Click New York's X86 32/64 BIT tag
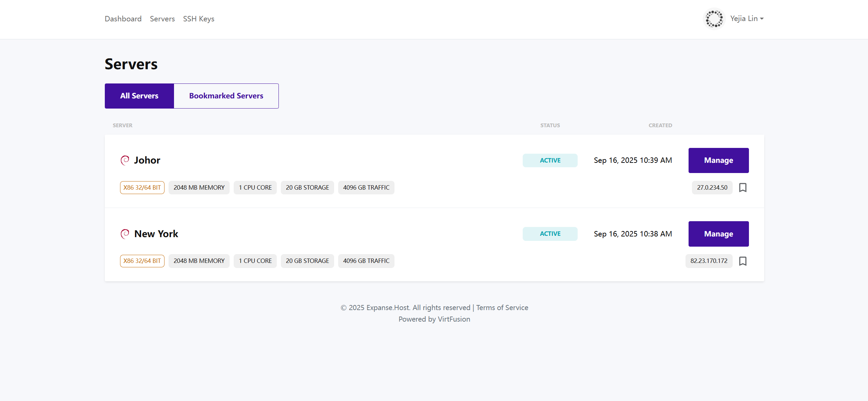This screenshot has height=401, width=868. coord(142,261)
